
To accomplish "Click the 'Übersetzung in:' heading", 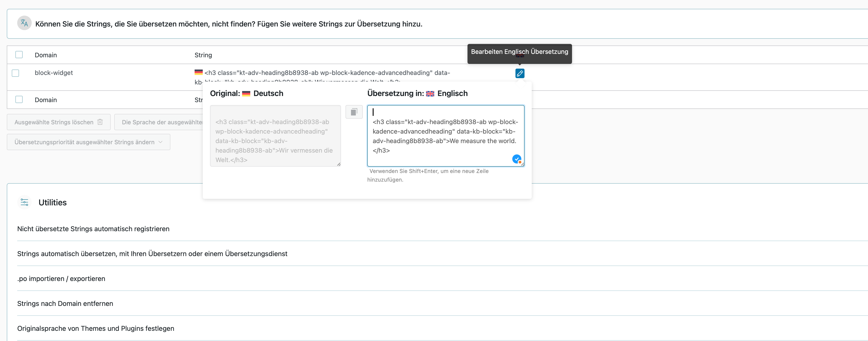I will pos(396,94).
